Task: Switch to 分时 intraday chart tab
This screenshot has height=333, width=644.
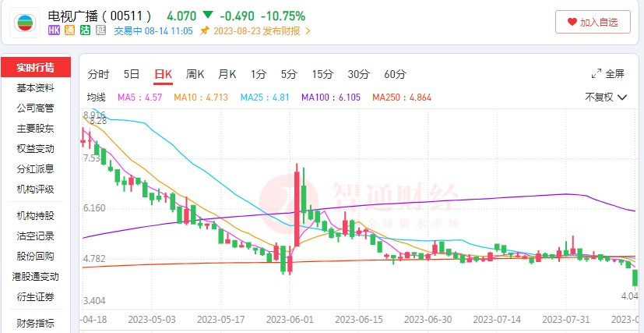Action: 99,74
